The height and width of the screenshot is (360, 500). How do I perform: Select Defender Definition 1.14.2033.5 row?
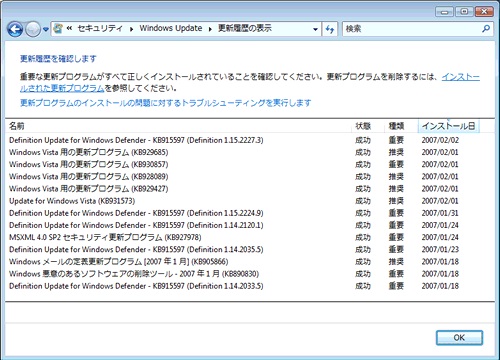click(x=250, y=286)
